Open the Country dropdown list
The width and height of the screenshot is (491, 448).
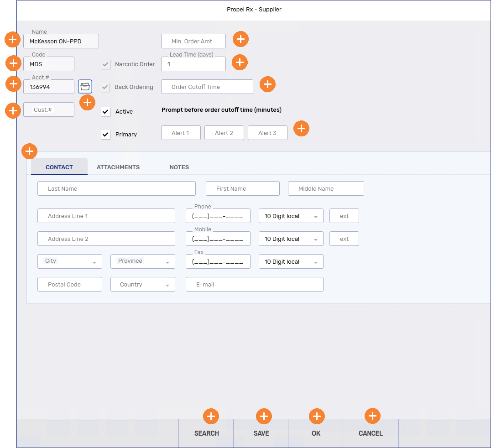pyautogui.click(x=143, y=284)
